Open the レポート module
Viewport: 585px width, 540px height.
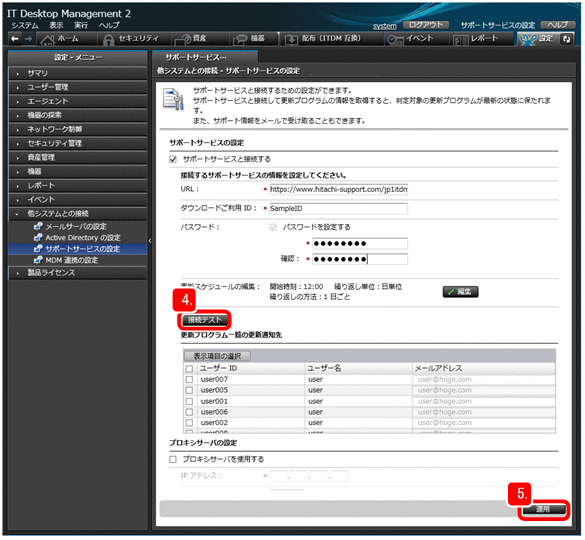483,38
